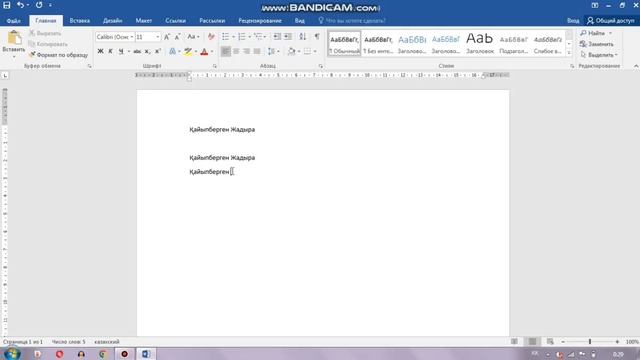Toggle Italic (К) formatting
The width and height of the screenshot is (640, 360).
pos(110,51)
